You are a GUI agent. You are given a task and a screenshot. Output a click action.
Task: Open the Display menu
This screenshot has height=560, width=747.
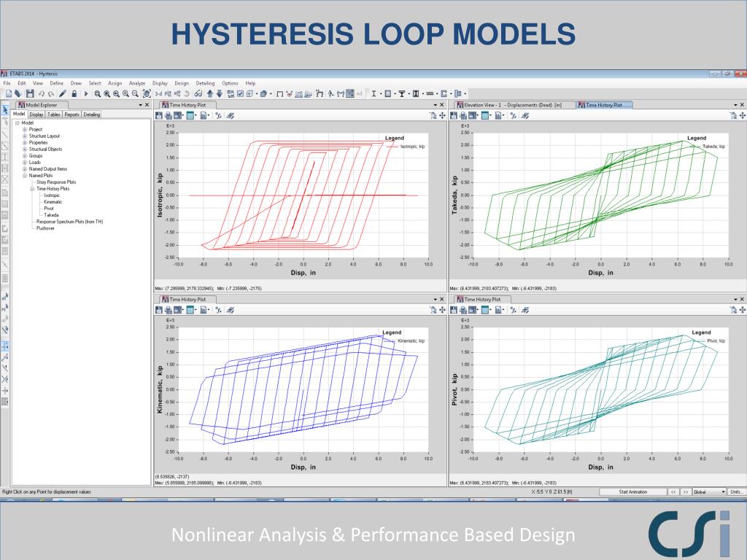tap(160, 83)
